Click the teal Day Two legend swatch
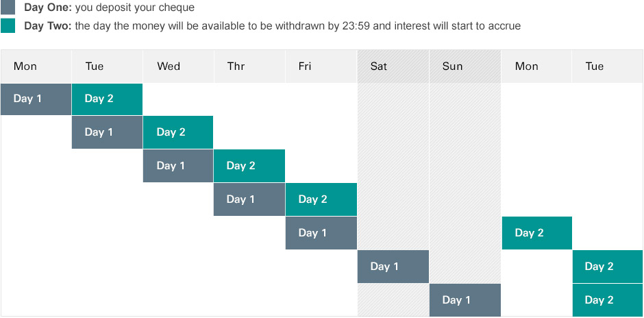This screenshot has height=318, width=644. click(x=8, y=25)
